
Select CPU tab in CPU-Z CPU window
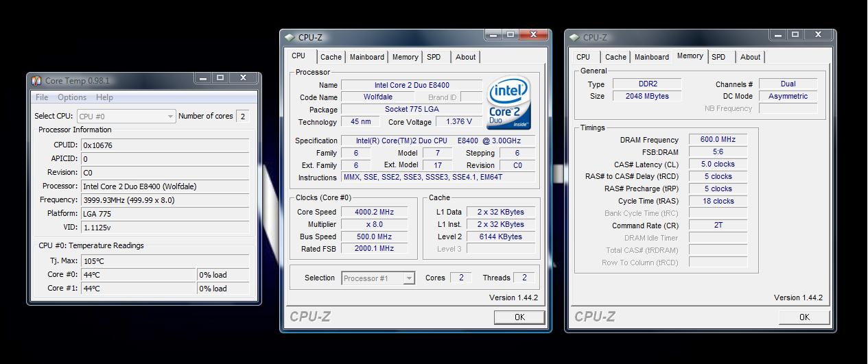298,56
